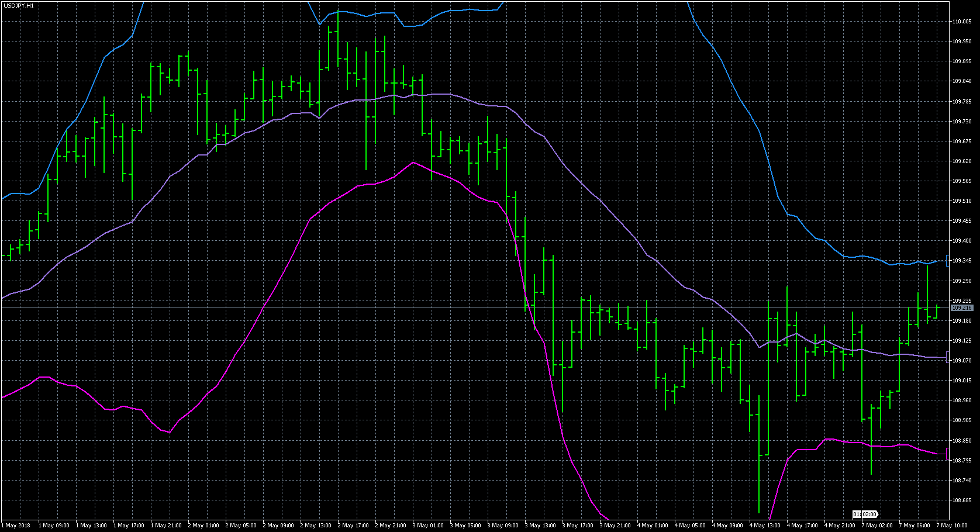Click the '4 May 05:00' time axis label

[x=690, y=526]
